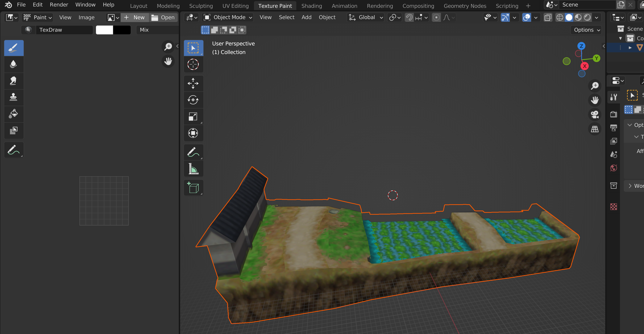This screenshot has height=334, width=644.
Task: Select the Measure tool in viewport
Action: point(193,169)
